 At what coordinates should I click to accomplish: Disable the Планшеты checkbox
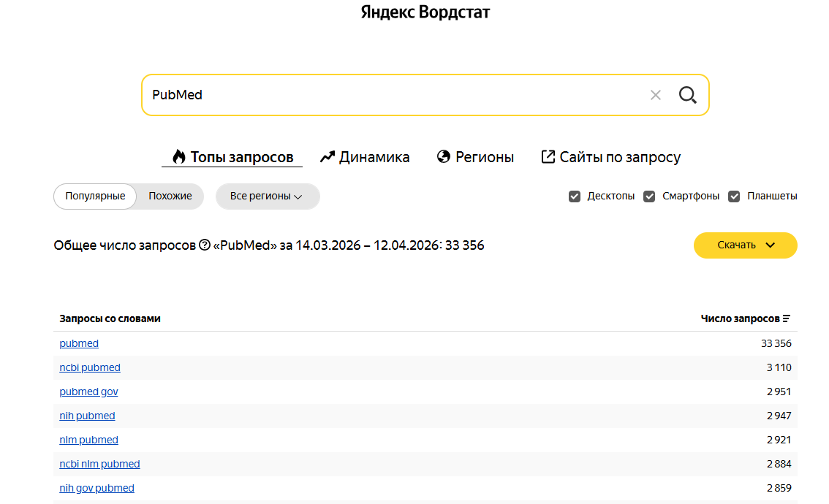[734, 196]
